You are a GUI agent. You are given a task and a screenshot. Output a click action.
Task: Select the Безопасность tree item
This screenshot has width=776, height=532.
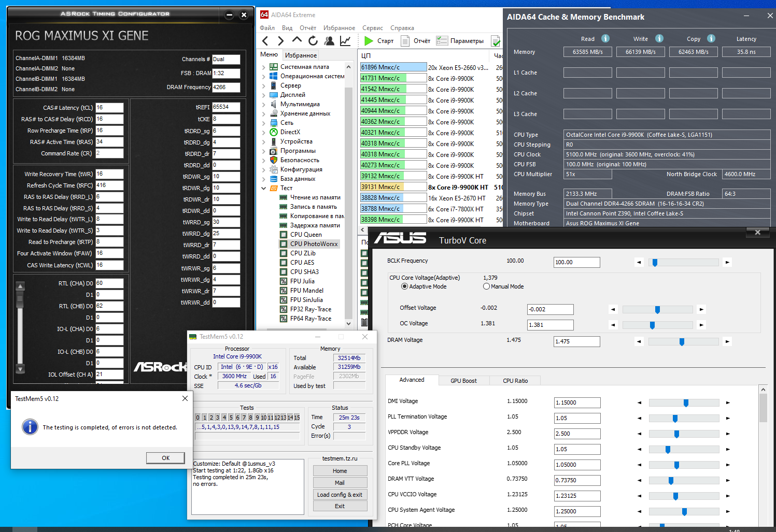[x=294, y=161]
